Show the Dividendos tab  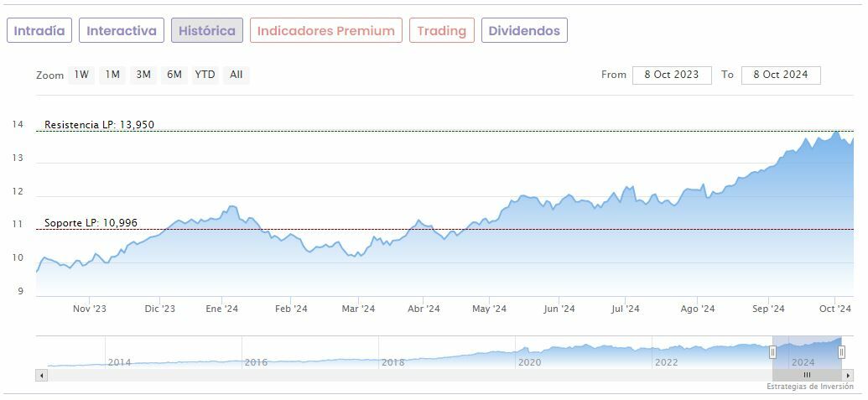[x=524, y=31]
